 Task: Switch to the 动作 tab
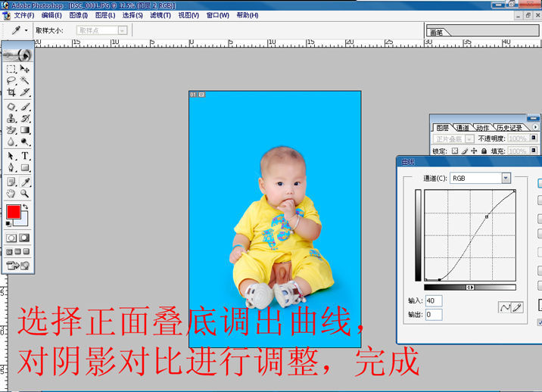click(x=482, y=128)
